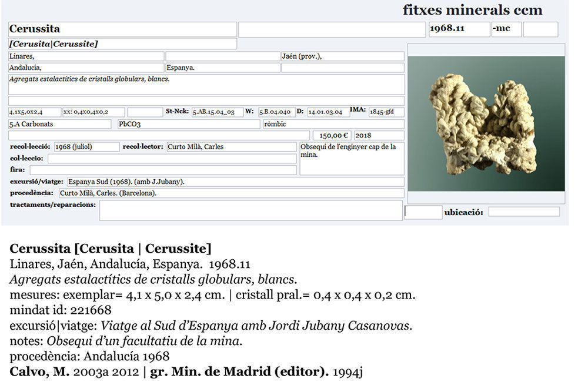This screenshot has width=588, height=382.
Task: Select the synonyms field '[Cerusita|Cerussite]'
Action: click(122, 44)
